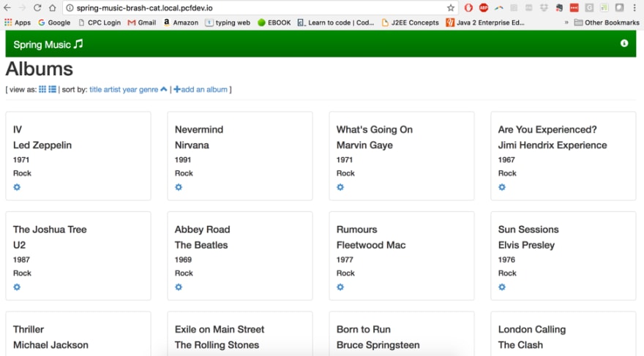Click the Albums page heading
This screenshot has height=356, width=644.
pyautogui.click(x=39, y=69)
